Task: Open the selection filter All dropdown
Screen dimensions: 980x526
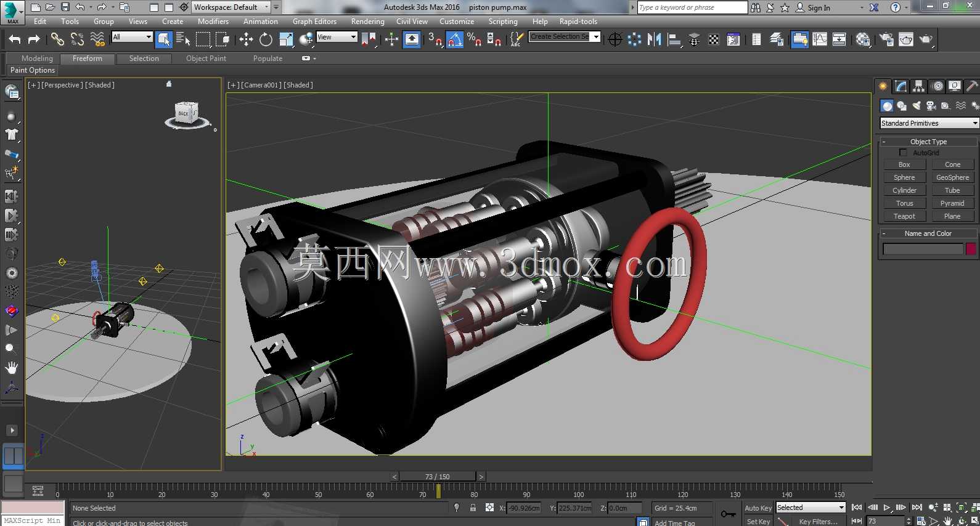Action: [x=132, y=37]
